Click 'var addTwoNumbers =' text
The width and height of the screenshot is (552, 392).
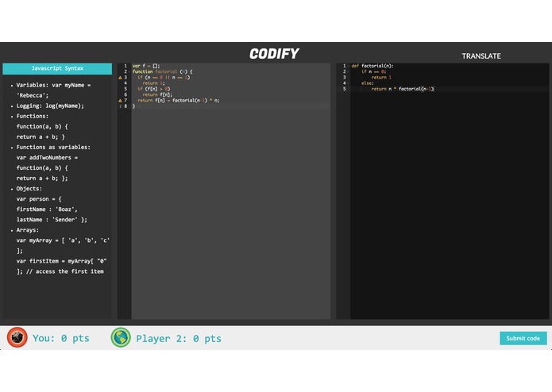(47, 157)
